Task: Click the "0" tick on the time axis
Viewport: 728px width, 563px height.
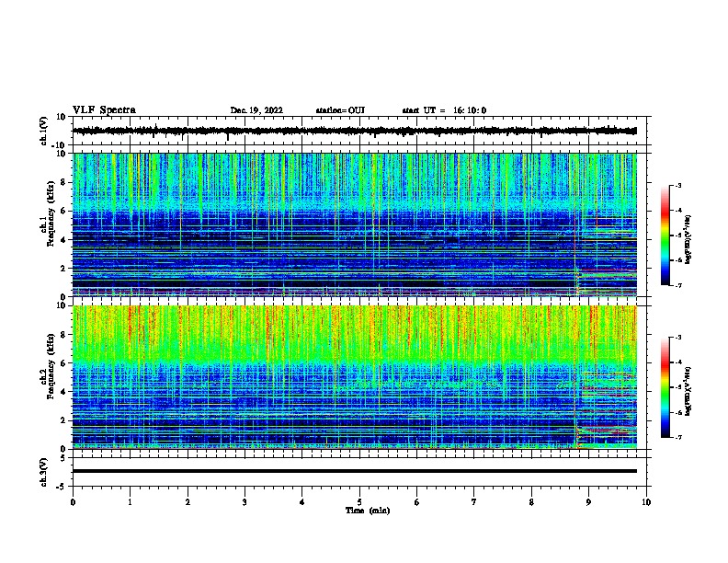Action: [73, 502]
